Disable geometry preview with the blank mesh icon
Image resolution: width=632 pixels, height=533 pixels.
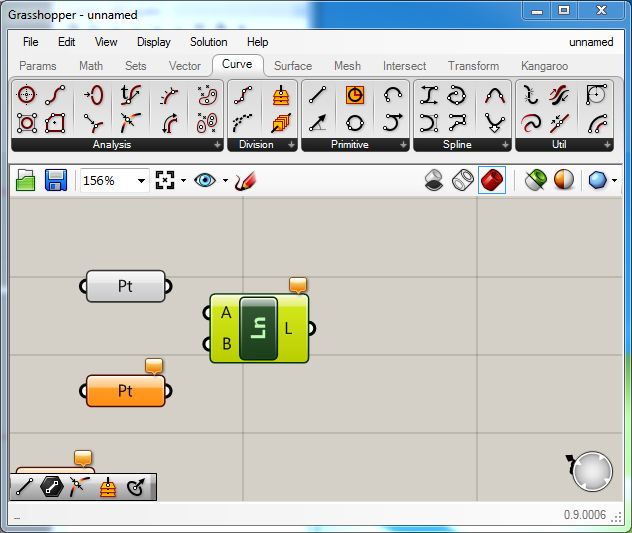click(x=434, y=180)
